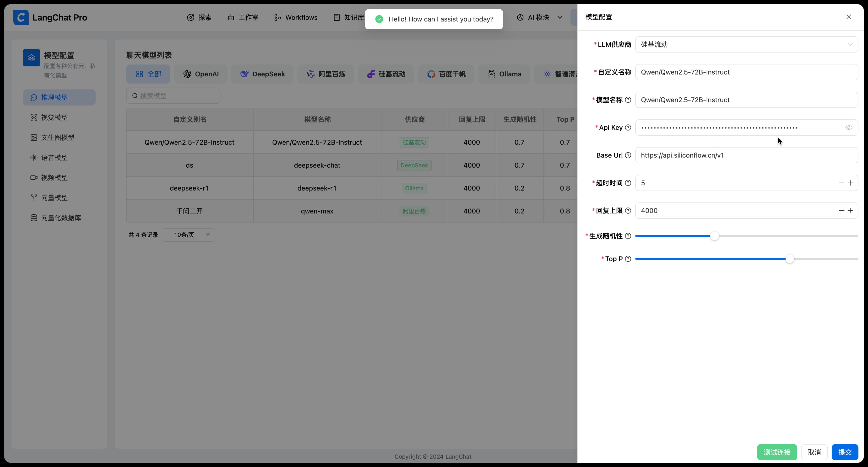The width and height of the screenshot is (868, 467).
Task: Click the 模型名称 input field
Action: pos(746,100)
